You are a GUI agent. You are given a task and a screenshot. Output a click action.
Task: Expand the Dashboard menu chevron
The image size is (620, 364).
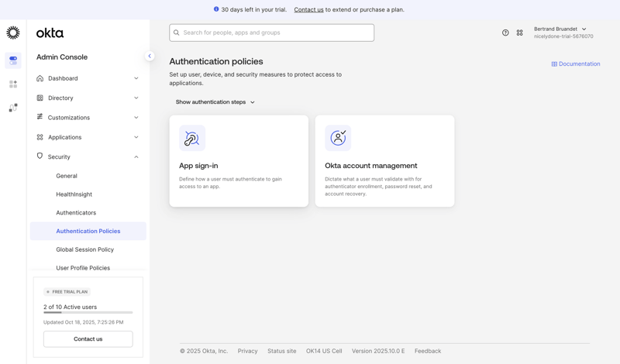click(x=136, y=78)
